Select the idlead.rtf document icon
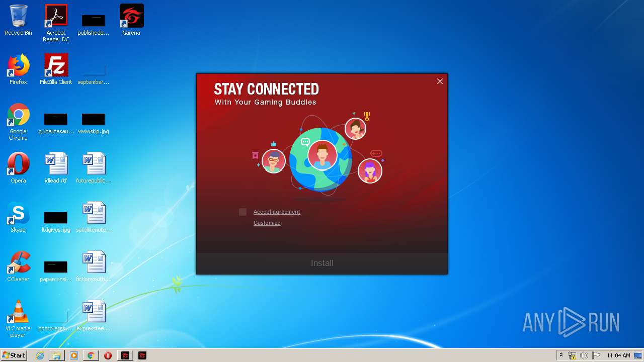The height and width of the screenshot is (362, 644). pyautogui.click(x=56, y=168)
